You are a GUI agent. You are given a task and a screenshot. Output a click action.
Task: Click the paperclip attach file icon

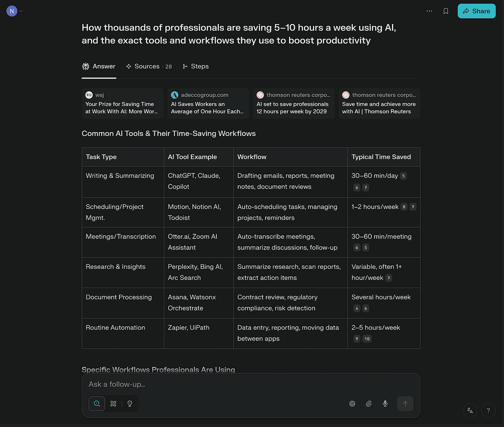(x=369, y=403)
